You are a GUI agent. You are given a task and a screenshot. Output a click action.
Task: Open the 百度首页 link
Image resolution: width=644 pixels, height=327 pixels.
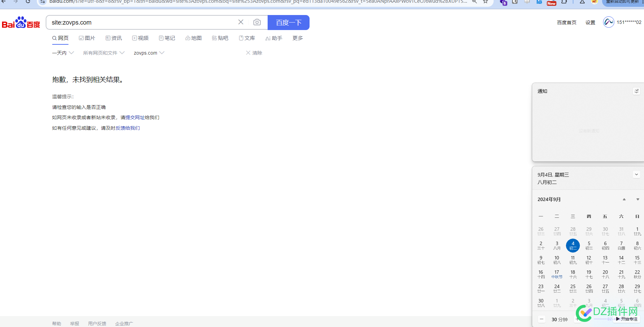(567, 23)
